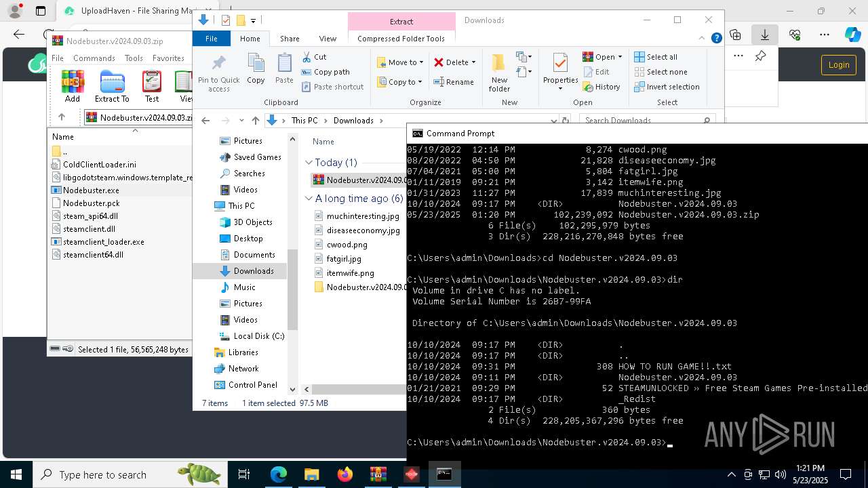Open the Tools menu in WinRAR
The height and width of the screenshot is (488, 868).
134,58
